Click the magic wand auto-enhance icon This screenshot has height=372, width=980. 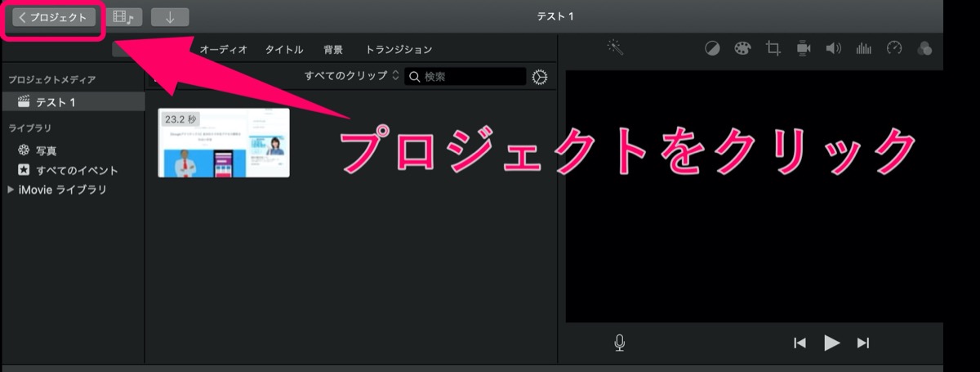click(616, 49)
